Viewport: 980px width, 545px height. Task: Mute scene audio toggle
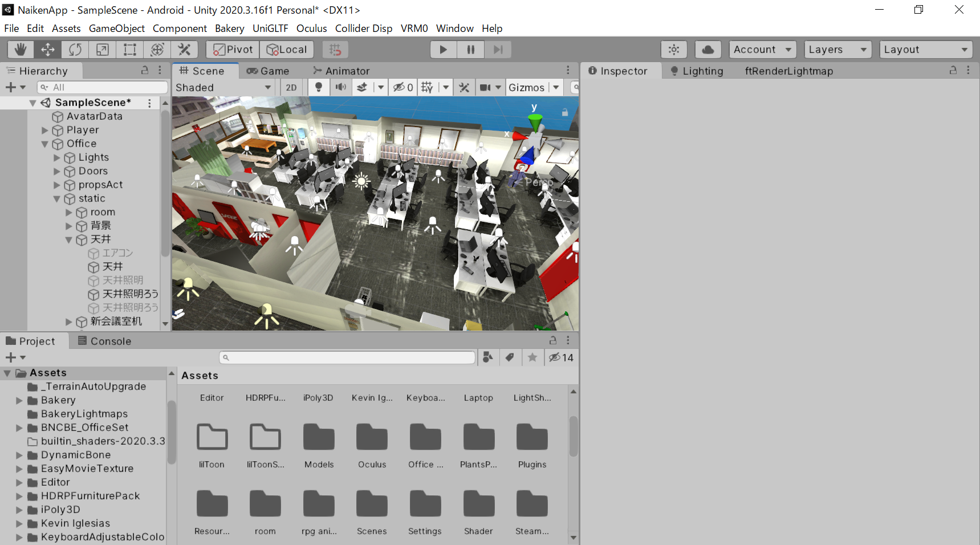coord(340,87)
